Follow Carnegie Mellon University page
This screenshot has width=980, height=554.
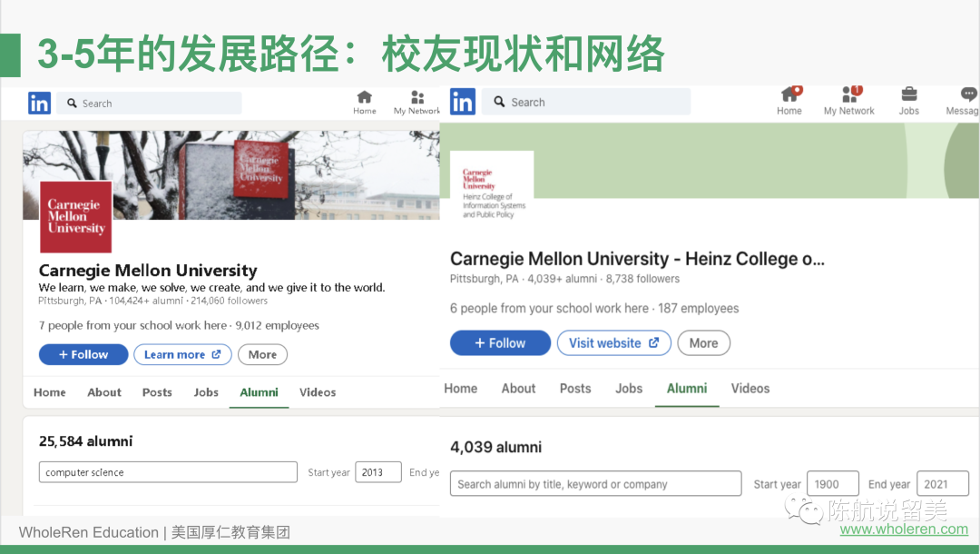pos(83,354)
